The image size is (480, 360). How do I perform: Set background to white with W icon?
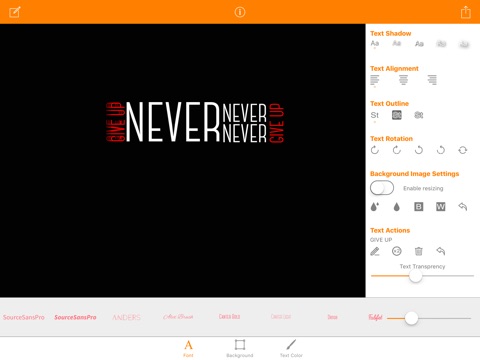click(x=441, y=207)
